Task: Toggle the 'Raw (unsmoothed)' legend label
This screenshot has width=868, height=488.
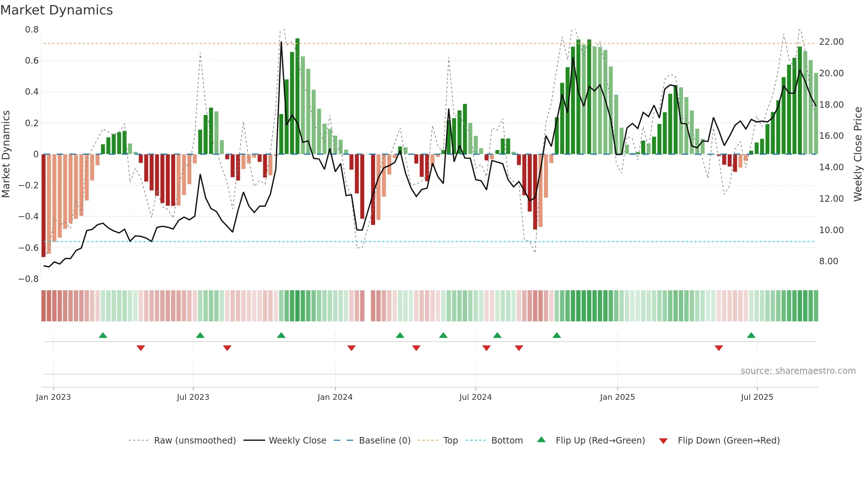Action: pyautogui.click(x=195, y=440)
